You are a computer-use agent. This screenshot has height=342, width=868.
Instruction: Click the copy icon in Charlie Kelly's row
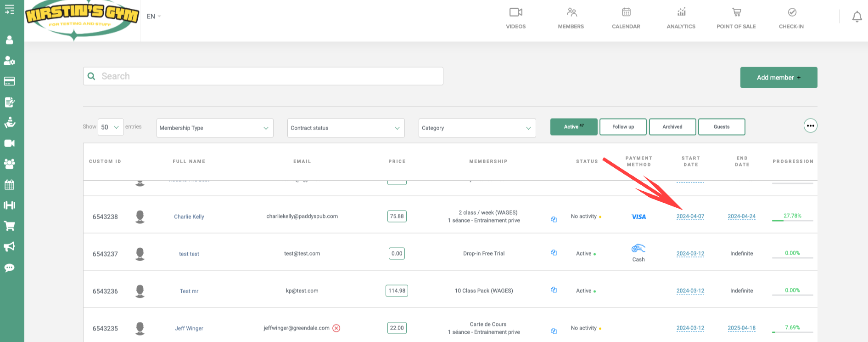[554, 219]
